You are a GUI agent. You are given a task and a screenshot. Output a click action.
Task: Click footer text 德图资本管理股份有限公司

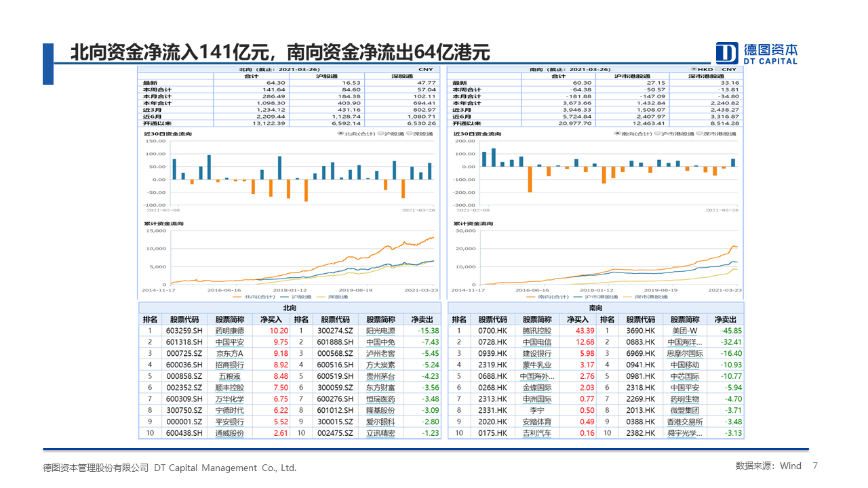coord(96,468)
